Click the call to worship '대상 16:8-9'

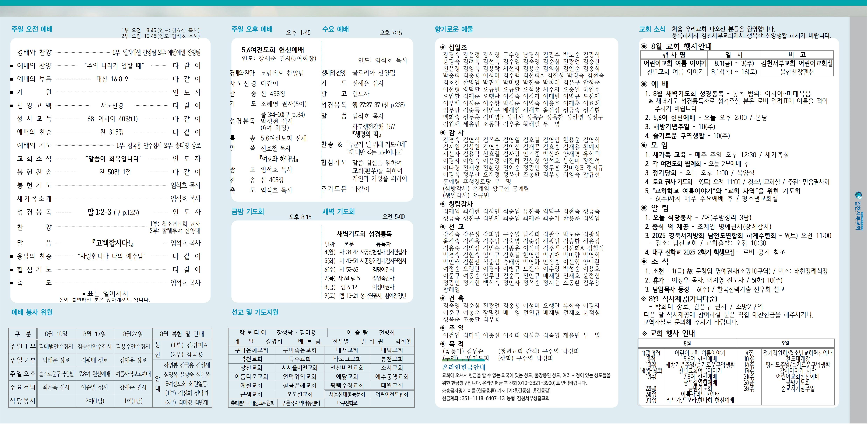(x=112, y=79)
